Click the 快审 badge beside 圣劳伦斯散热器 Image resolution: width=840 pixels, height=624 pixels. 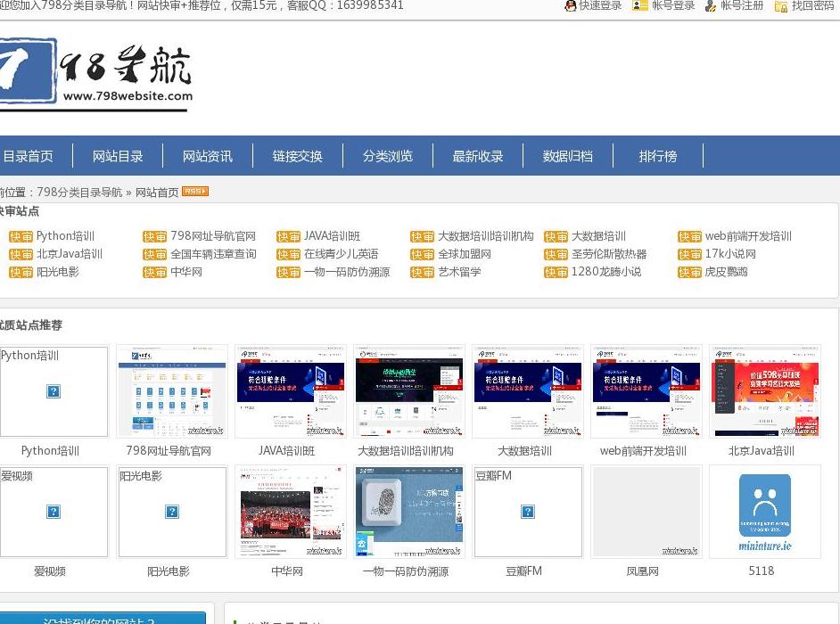[x=556, y=254]
